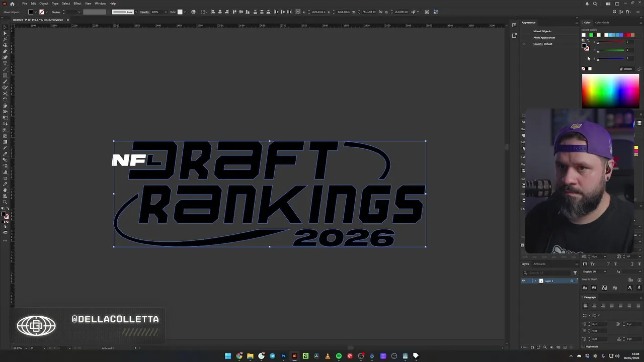Viewport: 644px width, 362px height.
Task: Align paragraph center in Paragraph panel
Action: pyautogui.click(x=594, y=306)
